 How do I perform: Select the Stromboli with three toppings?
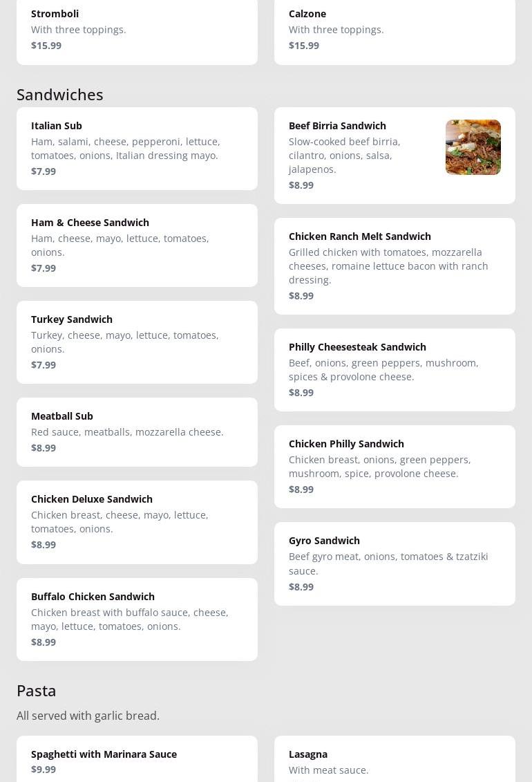click(137, 30)
